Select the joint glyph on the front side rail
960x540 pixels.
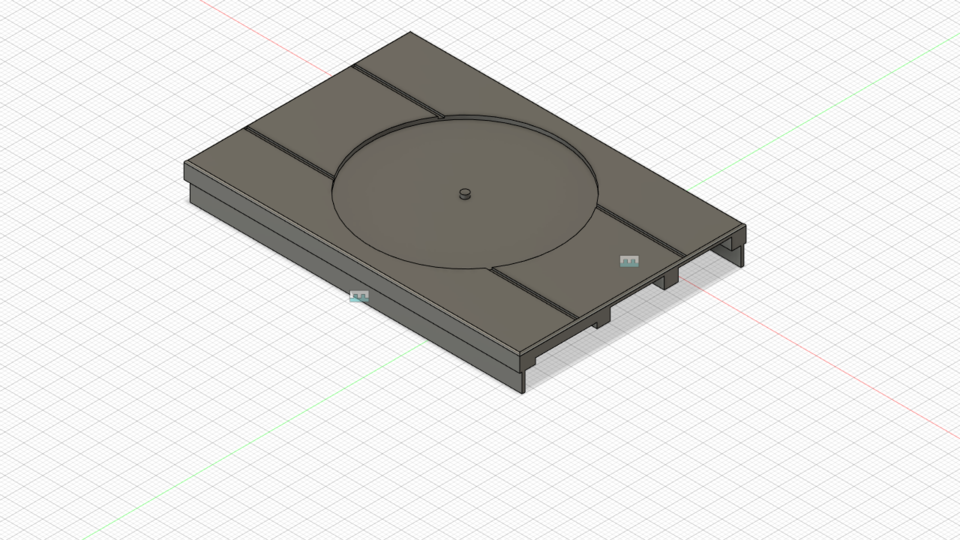click(359, 296)
